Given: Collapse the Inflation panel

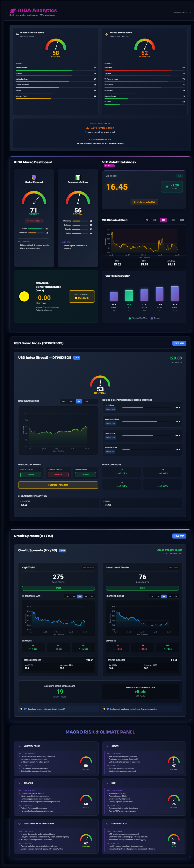Looking at the screenshot, I should pos(19,783).
